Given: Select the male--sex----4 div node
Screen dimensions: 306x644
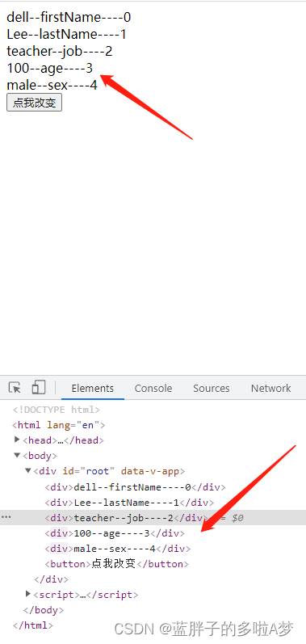Looking at the screenshot, I should (x=118, y=549).
